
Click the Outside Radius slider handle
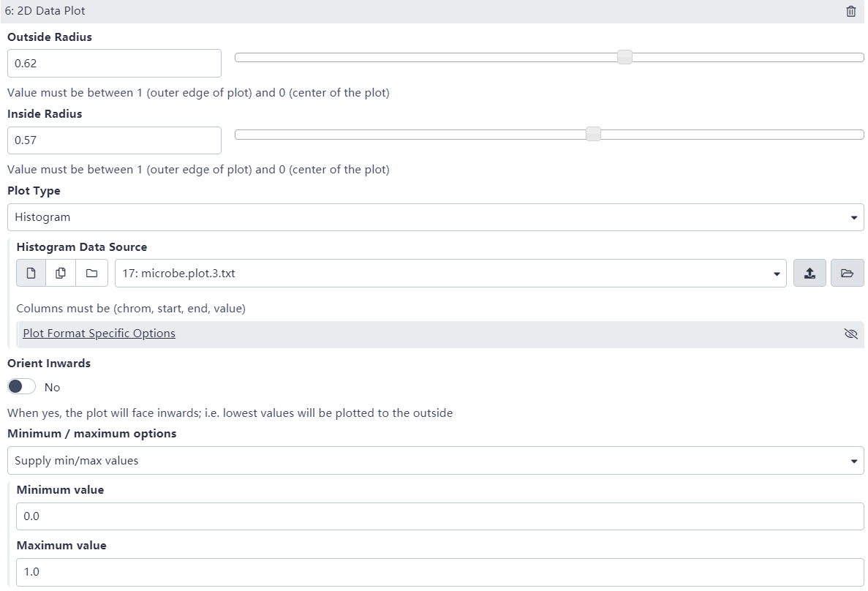pyautogui.click(x=624, y=57)
